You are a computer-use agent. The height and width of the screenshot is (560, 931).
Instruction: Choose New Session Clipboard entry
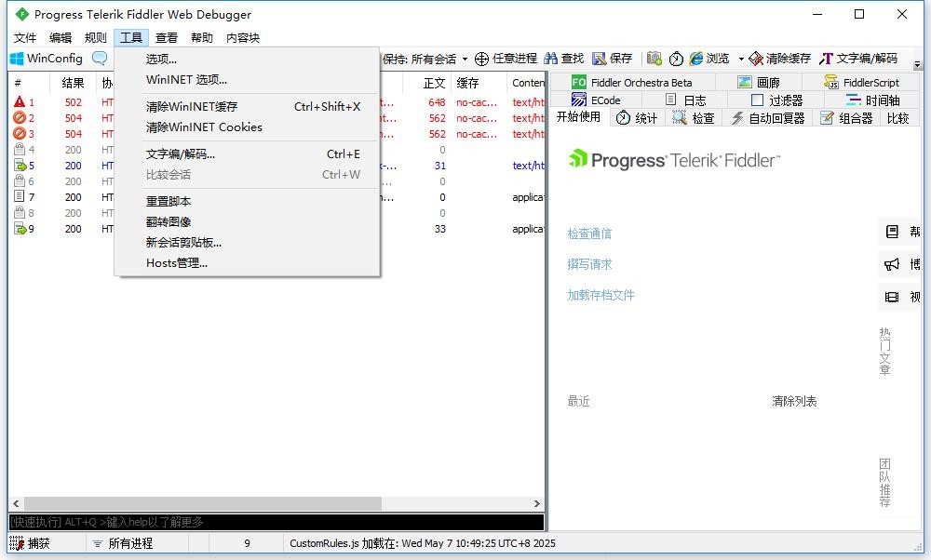click(x=247, y=242)
